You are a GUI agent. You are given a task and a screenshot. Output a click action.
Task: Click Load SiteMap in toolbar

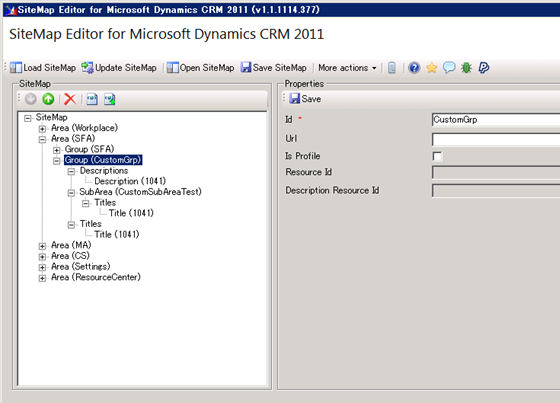43,68
